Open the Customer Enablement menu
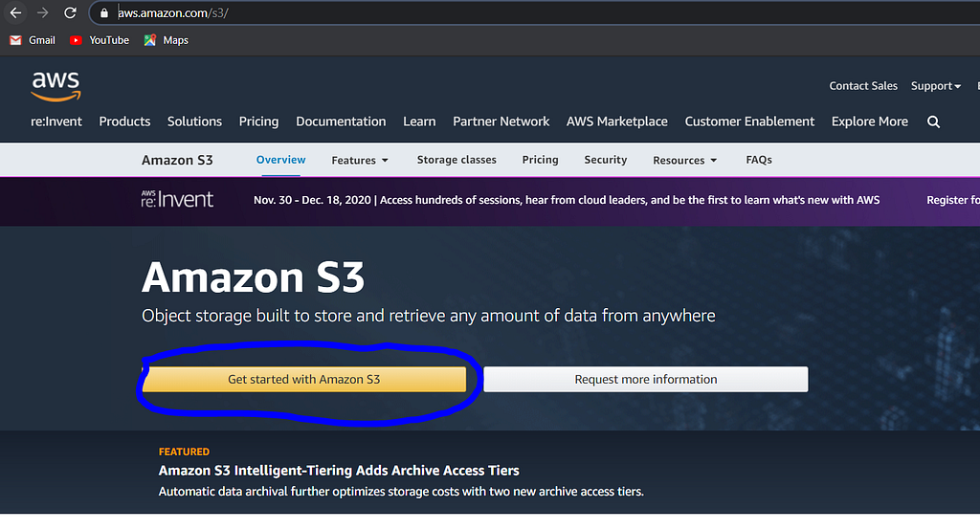The image size is (980, 529). (x=749, y=121)
